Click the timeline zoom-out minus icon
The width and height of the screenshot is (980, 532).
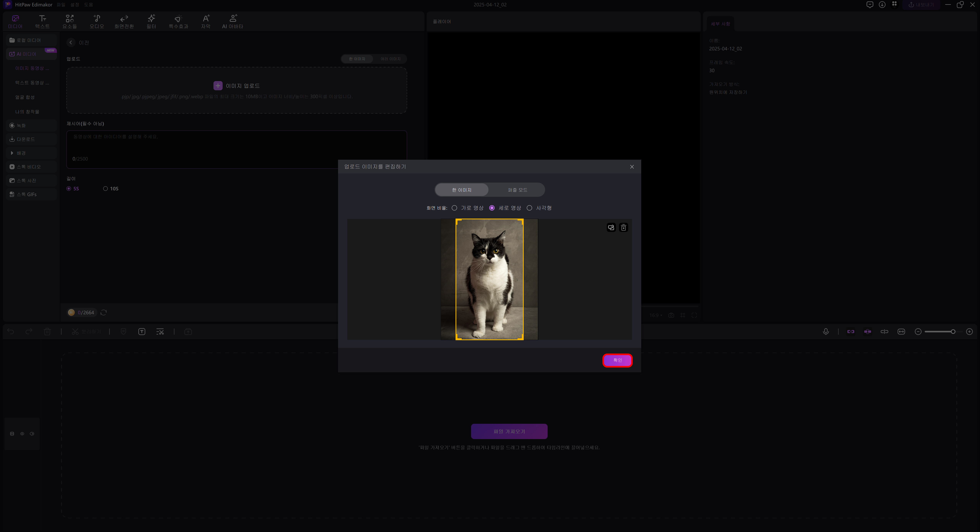[918, 332]
